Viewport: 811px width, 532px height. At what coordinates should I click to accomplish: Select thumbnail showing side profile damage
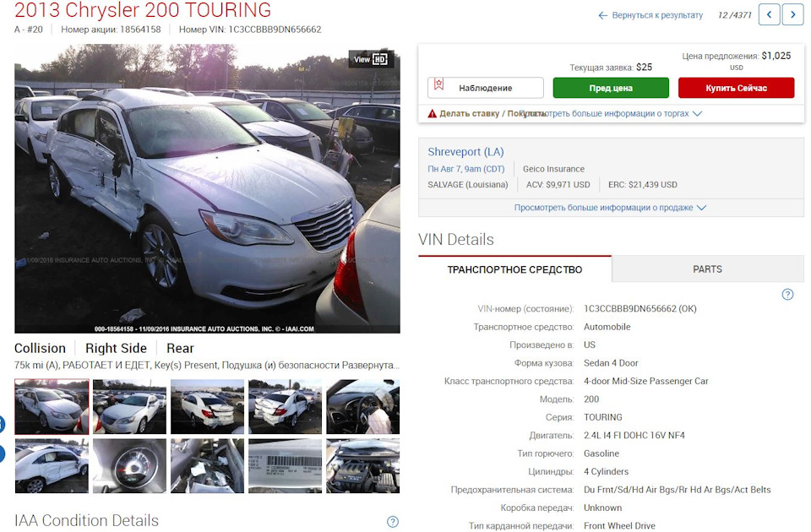coord(52,466)
